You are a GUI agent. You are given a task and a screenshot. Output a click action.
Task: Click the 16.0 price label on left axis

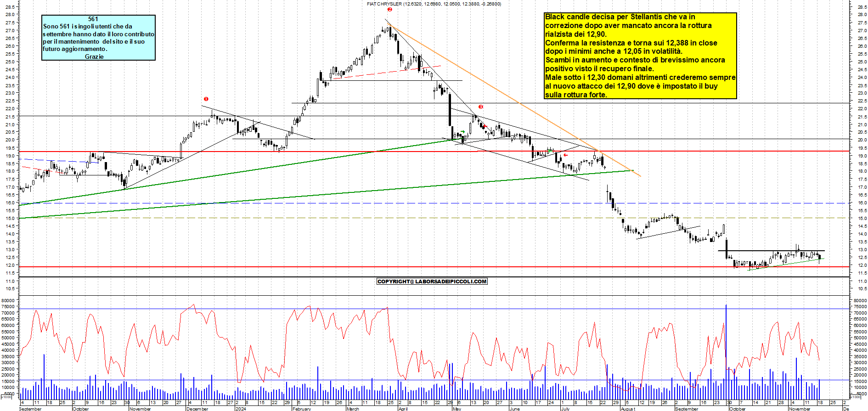point(11,203)
